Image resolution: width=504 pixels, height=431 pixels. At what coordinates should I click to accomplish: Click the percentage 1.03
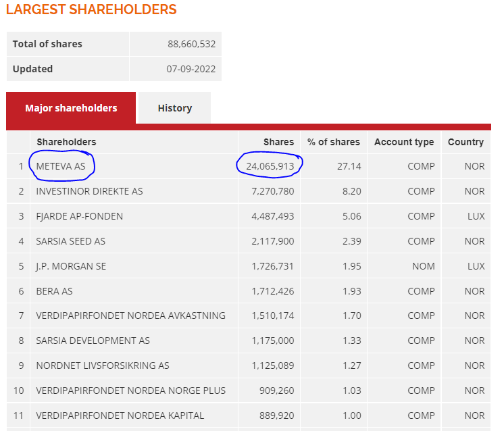(351, 390)
